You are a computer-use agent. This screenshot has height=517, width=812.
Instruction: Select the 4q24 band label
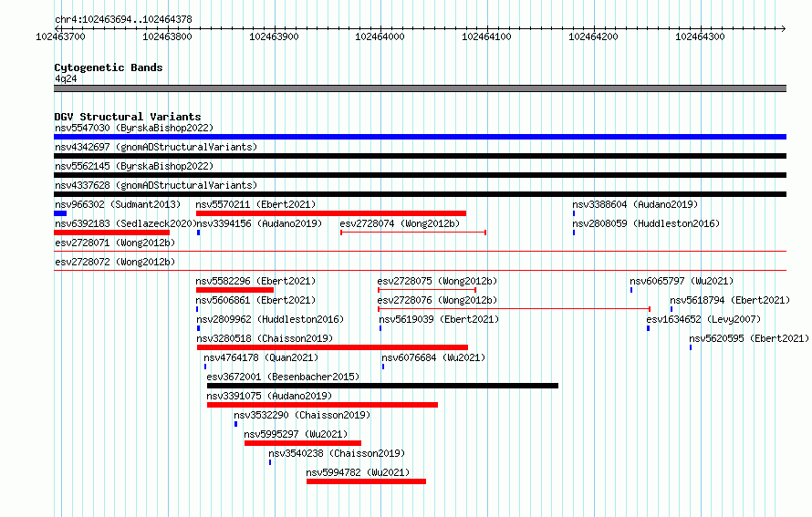tap(66, 78)
